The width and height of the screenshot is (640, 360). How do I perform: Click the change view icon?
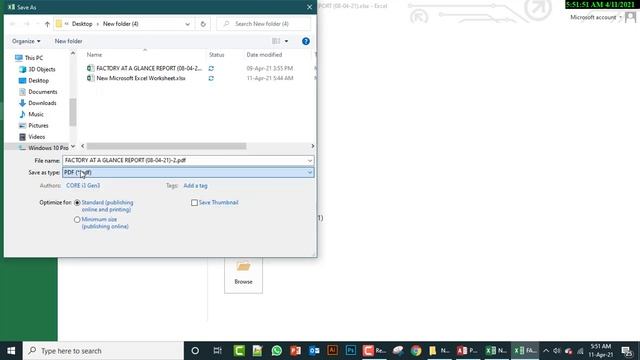pos(276,41)
